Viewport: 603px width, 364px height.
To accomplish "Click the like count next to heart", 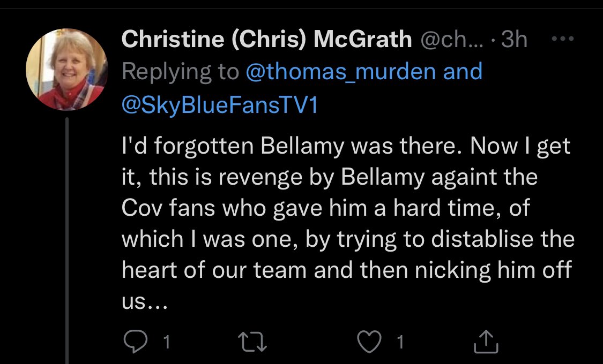I will [399, 343].
